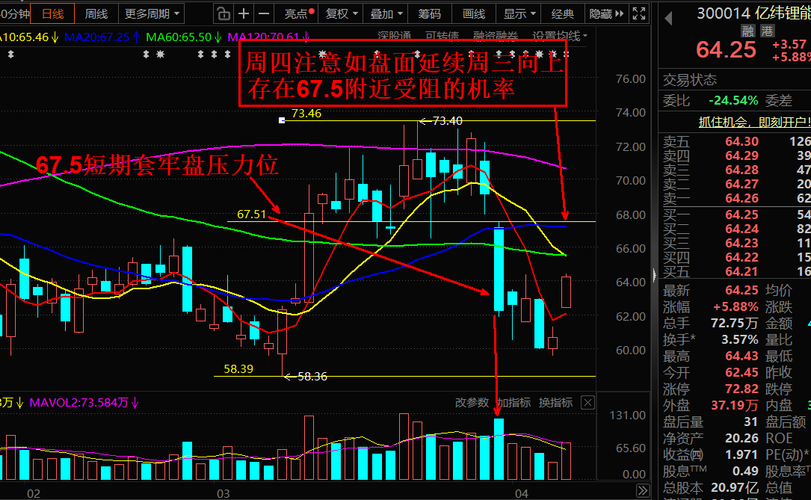Zoom in chart with plus icon

click(244, 14)
